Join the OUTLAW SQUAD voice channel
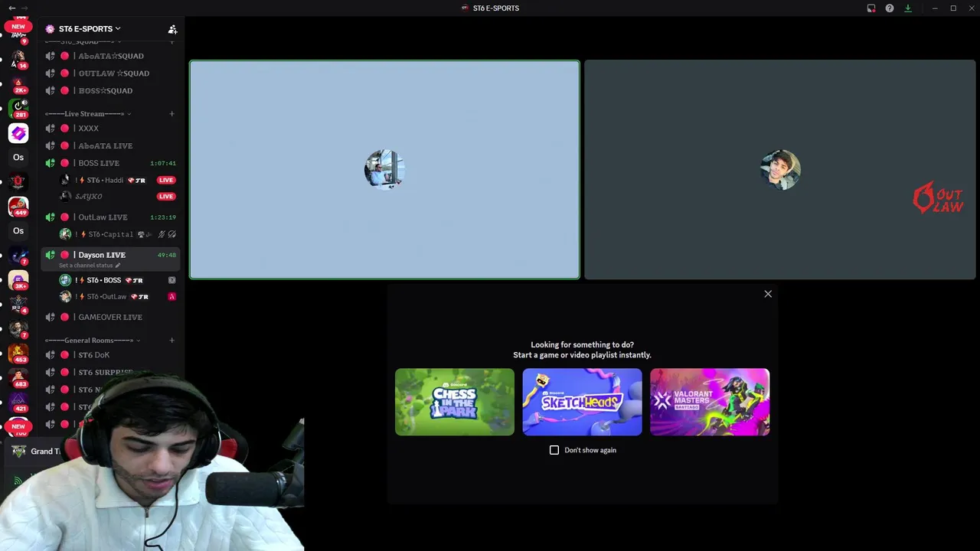 (110, 73)
